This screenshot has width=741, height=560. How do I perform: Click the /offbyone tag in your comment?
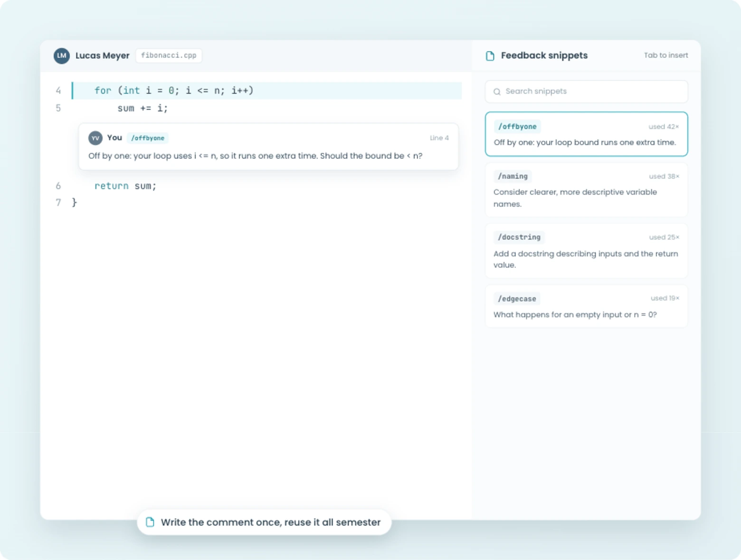148,138
